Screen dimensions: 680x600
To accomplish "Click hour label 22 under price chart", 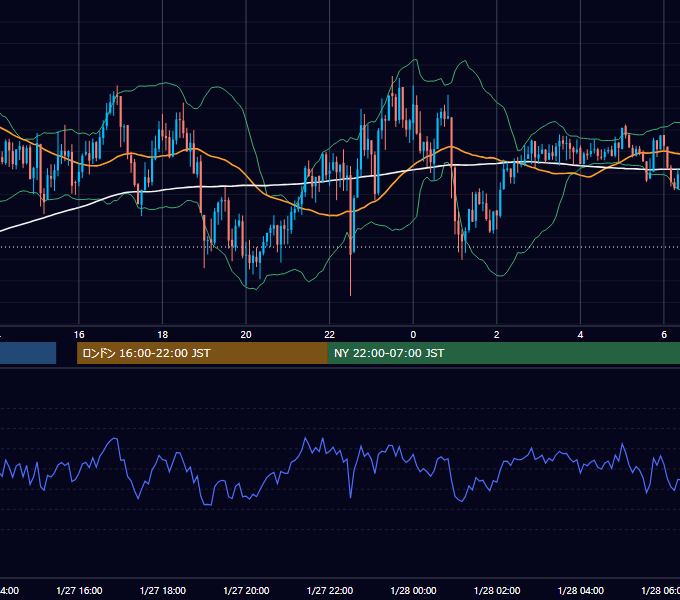I will [330, 335].
